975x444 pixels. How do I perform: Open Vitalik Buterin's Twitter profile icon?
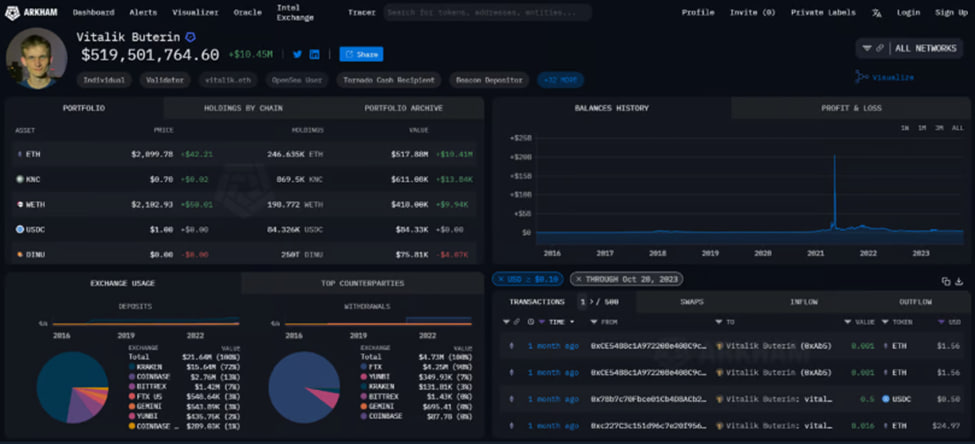[297, 55]
